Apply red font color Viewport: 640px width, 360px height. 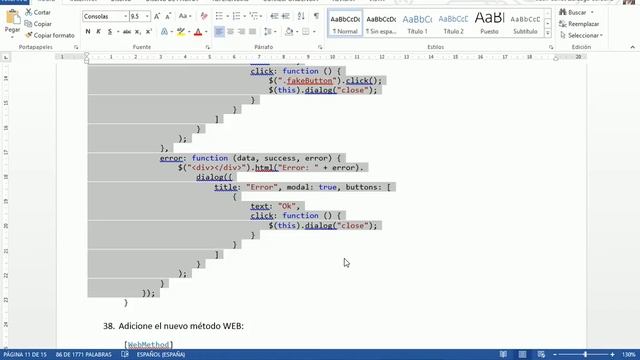click(x=198, y=31)
